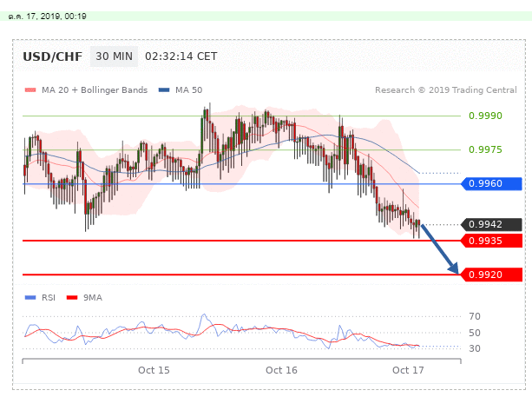Click the RSI 30 level label
The width and height of the screenshot is (532, 397).
[475, 348]
